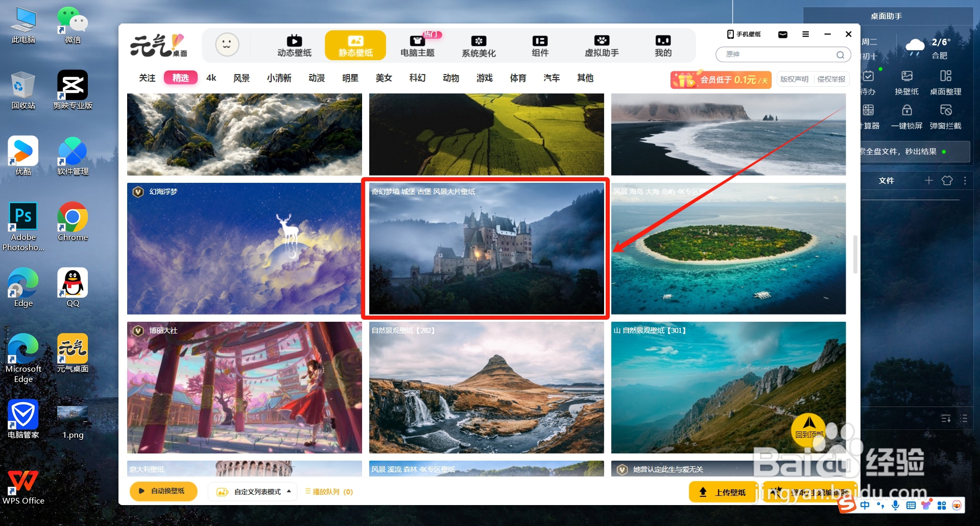Click the 上传壁纸 upload button

coord(724,492)
